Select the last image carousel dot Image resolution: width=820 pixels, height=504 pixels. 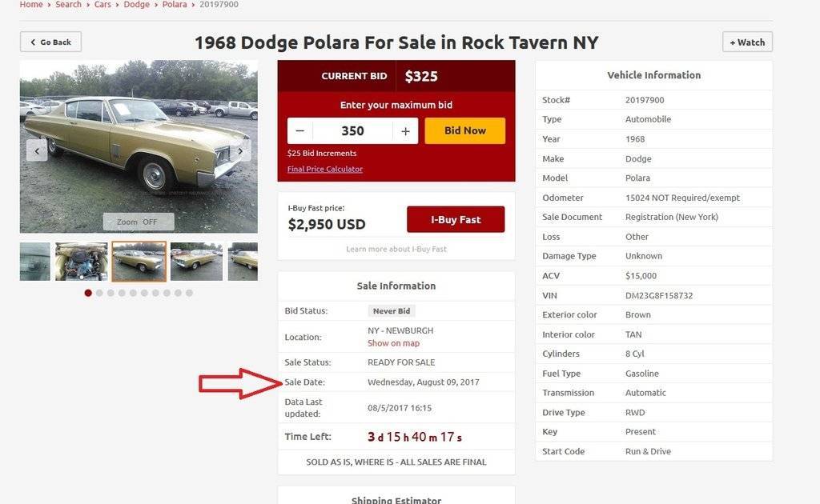[189, 293]
